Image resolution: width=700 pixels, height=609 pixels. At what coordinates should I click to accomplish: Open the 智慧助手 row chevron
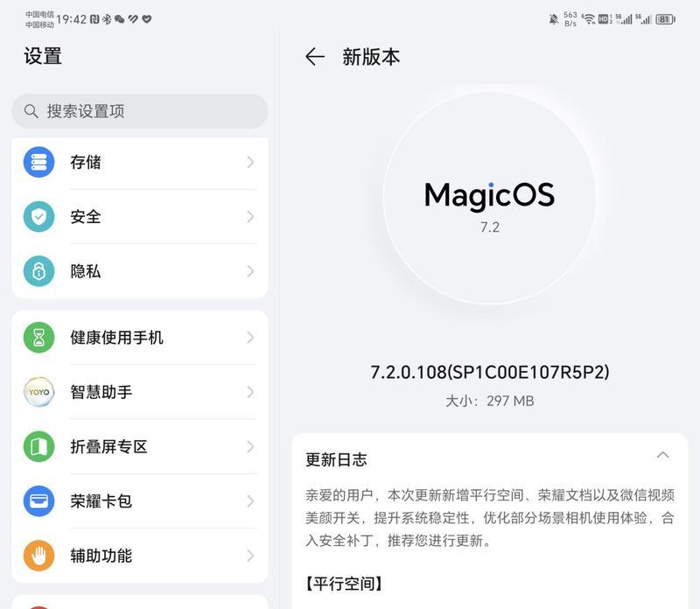pos(250,392)
